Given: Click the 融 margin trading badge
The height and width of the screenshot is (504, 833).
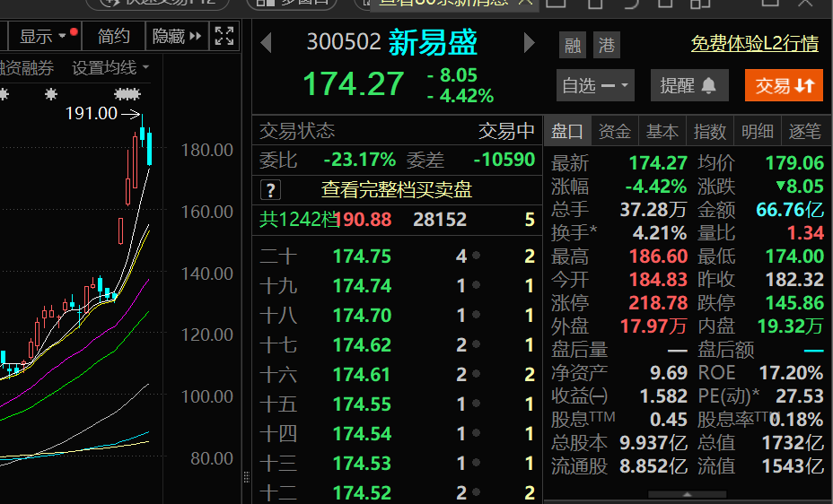Looking at the screenshot, I should click(572, 45).
